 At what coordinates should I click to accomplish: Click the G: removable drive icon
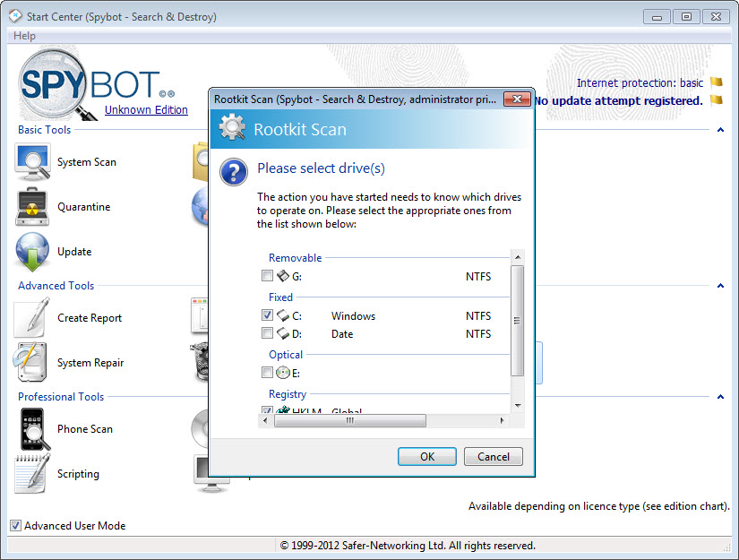(283, 276)
